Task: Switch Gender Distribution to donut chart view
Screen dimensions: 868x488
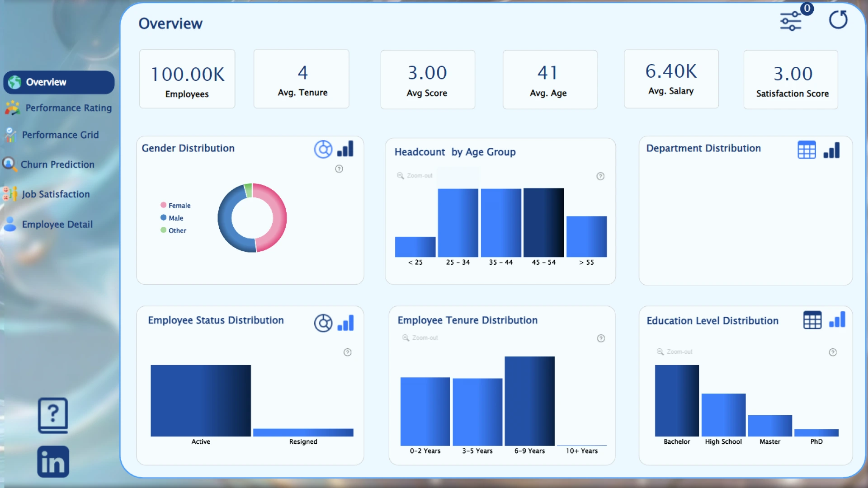Action: click(323, 149)
